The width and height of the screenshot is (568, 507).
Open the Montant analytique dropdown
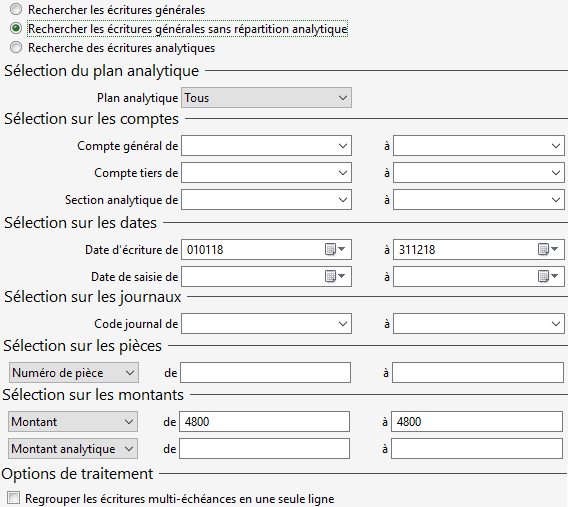[x=73, y=449]
